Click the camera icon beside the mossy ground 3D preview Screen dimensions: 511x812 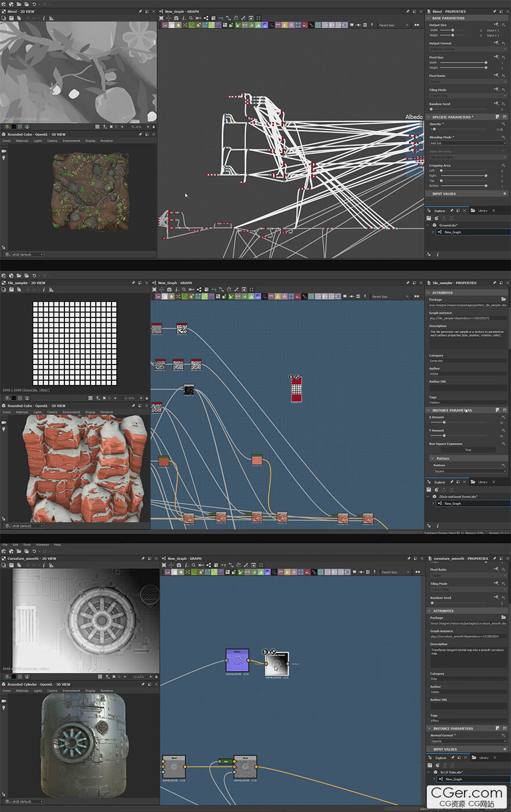[x=3, y=151]
